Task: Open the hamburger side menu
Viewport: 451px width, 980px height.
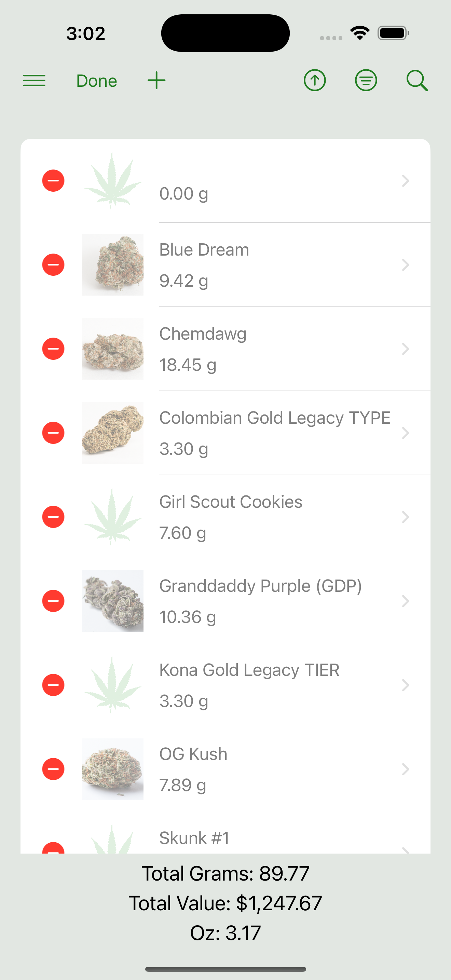Action: click(x=34, y=81)
